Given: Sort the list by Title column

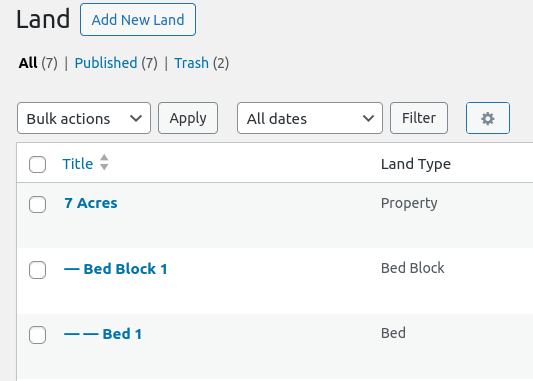Looking at the screenshot, I should point(78,164).
